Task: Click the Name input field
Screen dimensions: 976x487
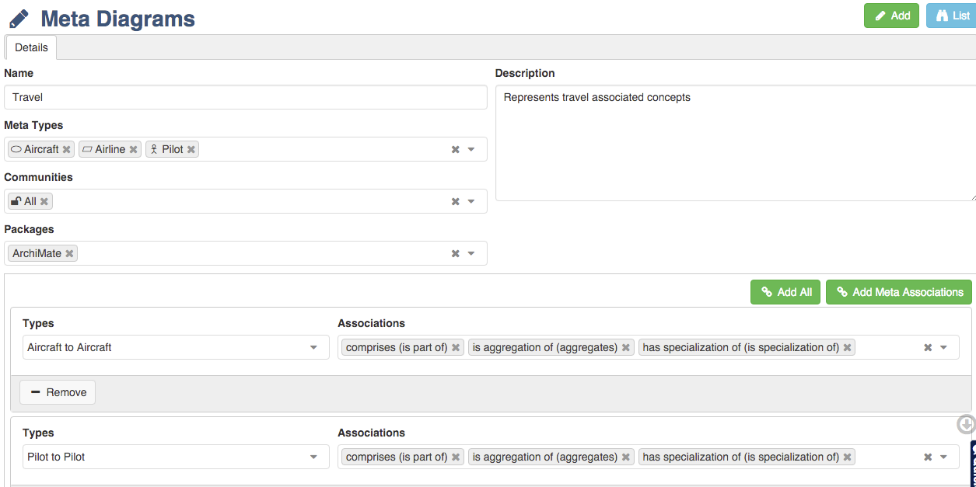Action: coord(245,97)
